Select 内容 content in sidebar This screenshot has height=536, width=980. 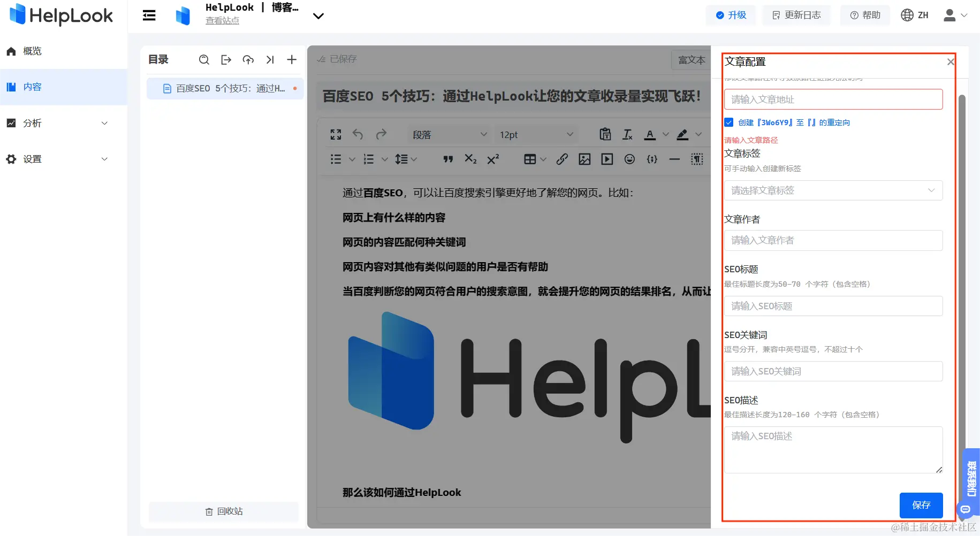(x=64, y=87)
